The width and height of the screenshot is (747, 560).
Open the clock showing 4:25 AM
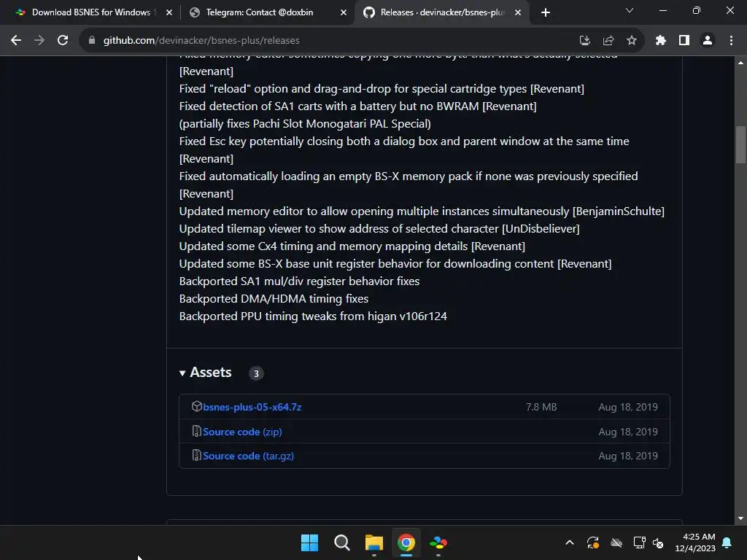[x=695, y=542]
